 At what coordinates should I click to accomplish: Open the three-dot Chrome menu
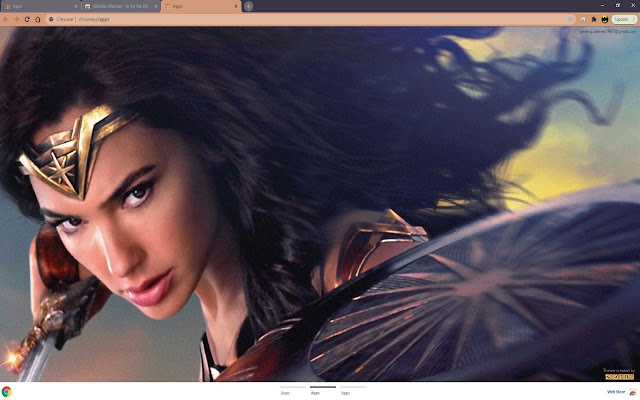(633, 19)
